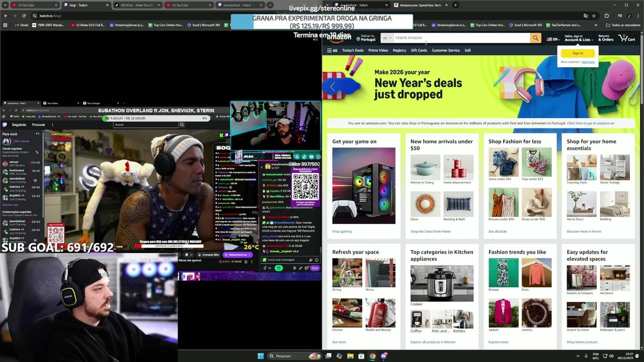
Task: Click the yellow Sign in button
Action: [578, 53]
